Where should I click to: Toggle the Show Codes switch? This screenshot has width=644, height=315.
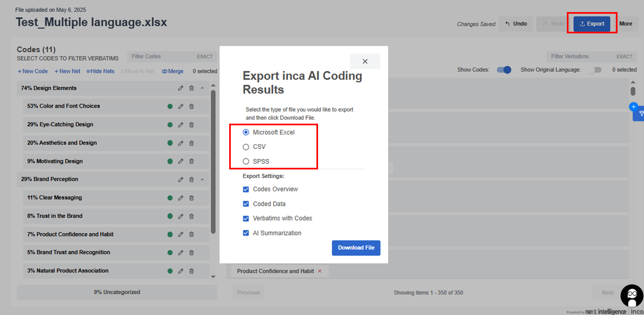pyautogui.click(x=504, y=70)
